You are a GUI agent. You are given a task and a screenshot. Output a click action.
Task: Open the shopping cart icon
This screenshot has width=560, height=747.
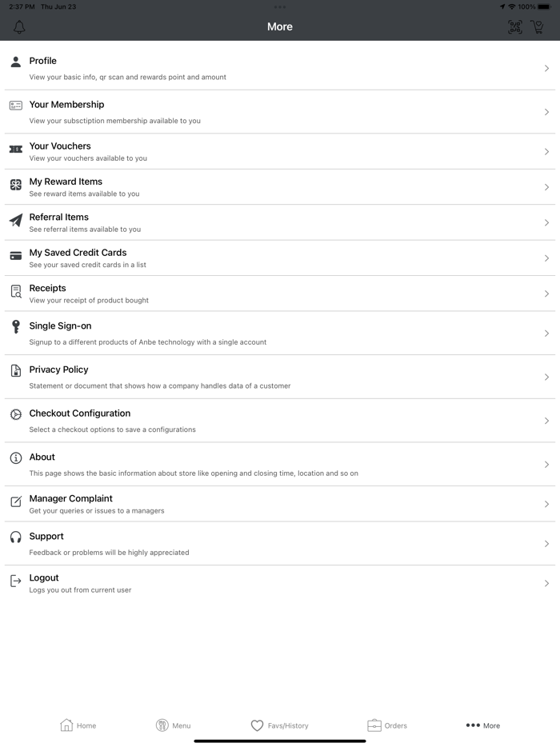(x=537, y=27)
